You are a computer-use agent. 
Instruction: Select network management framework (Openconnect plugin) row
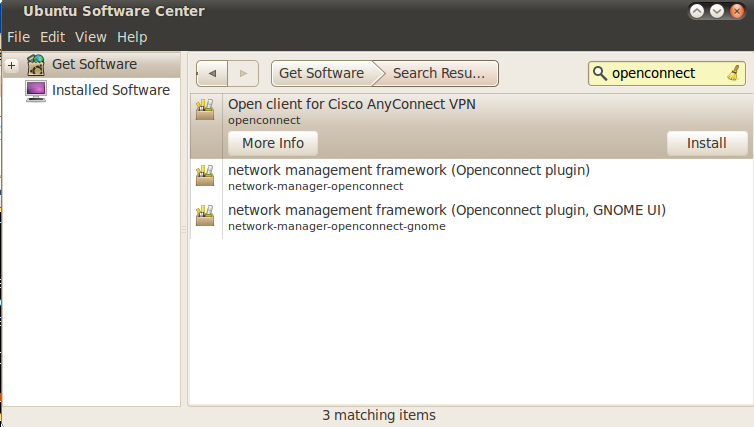(x=472, y=178)
